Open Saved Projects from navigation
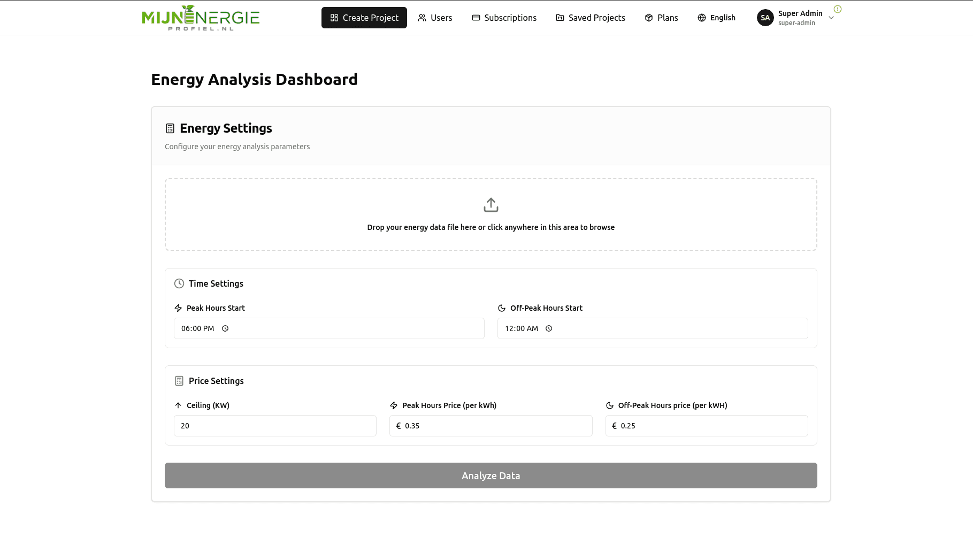The image size is (973, 560). point(591,18)
